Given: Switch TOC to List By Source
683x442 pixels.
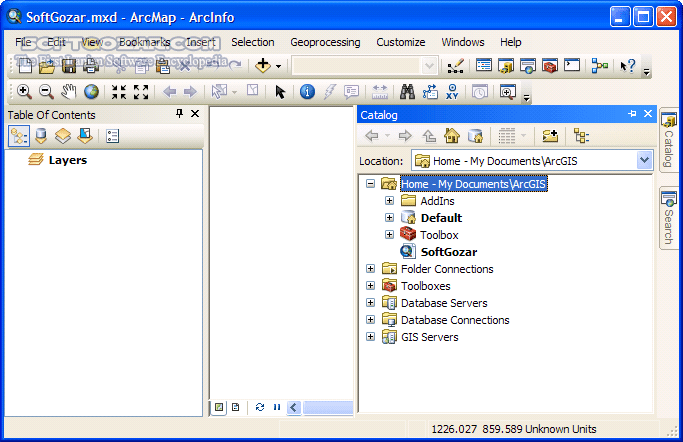Looking at the screenshot, I should [41, 136].
